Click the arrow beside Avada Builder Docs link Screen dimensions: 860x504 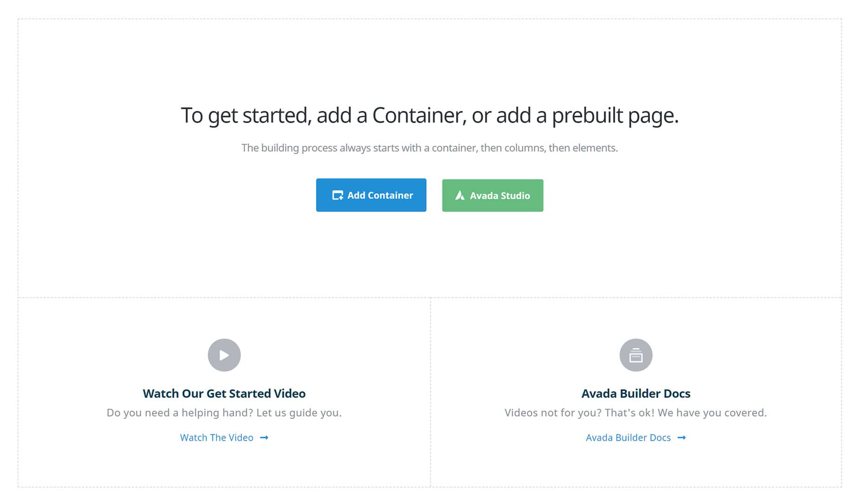click(681, 438)
